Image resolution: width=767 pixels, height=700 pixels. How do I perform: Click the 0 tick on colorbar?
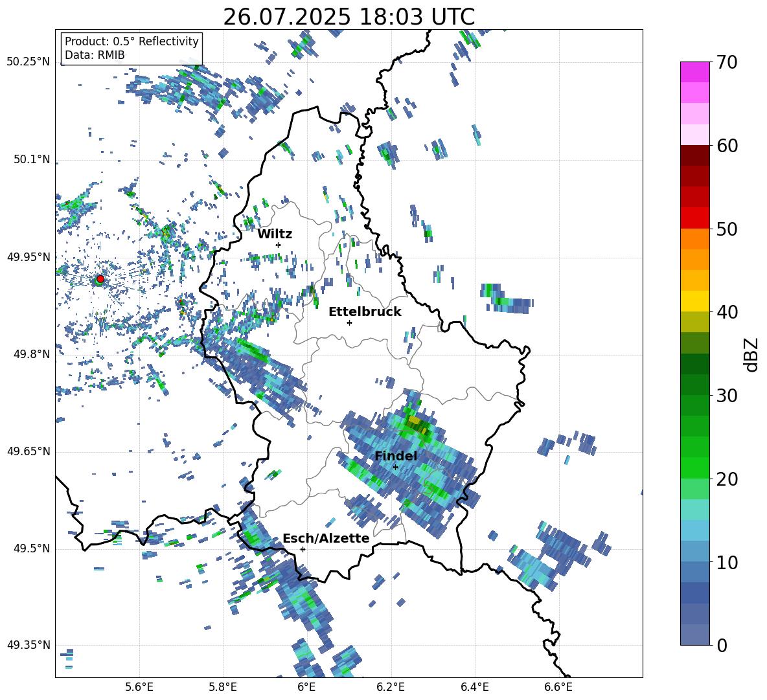pos(722,645)
